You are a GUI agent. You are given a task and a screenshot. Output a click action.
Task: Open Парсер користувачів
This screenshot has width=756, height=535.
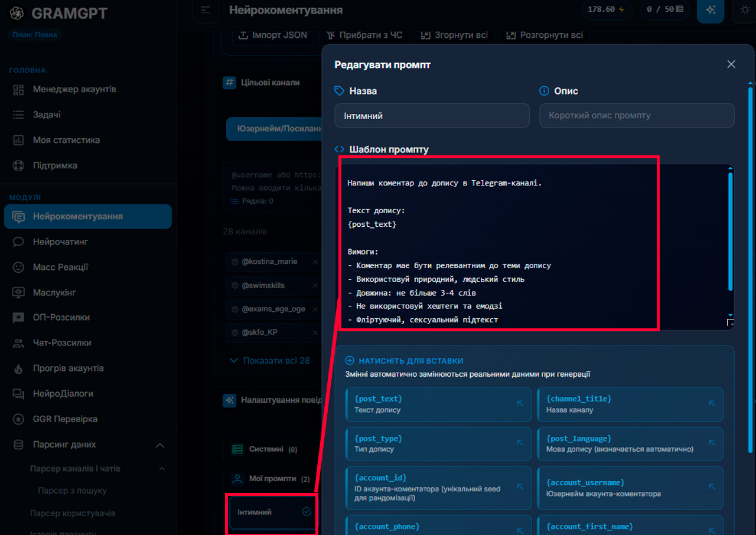click(x=73, y=513)
